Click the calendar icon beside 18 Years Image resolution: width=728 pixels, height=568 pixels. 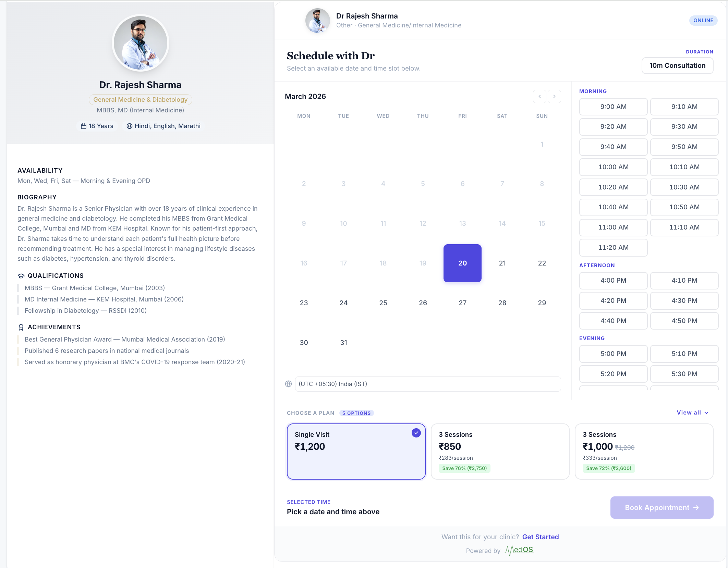[x=83, y=126]
